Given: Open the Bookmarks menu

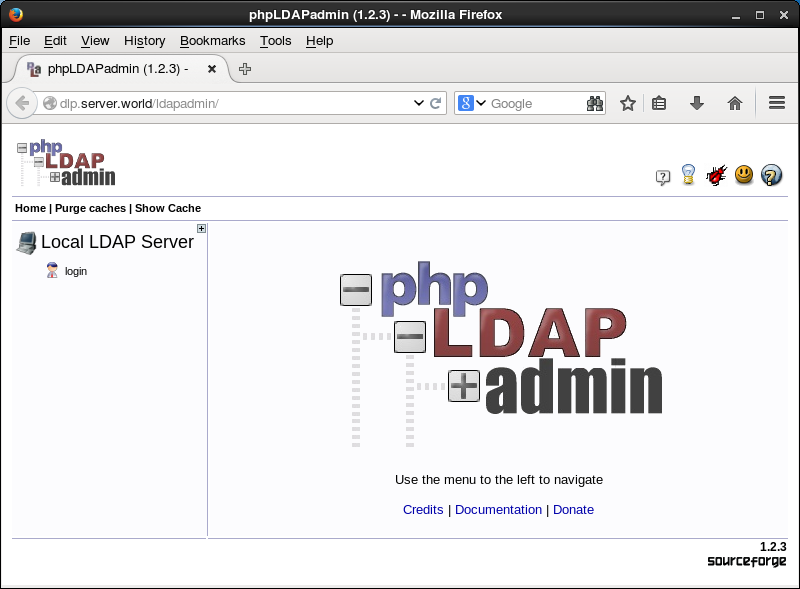Looking at the screenshot, I should (212, 41).
